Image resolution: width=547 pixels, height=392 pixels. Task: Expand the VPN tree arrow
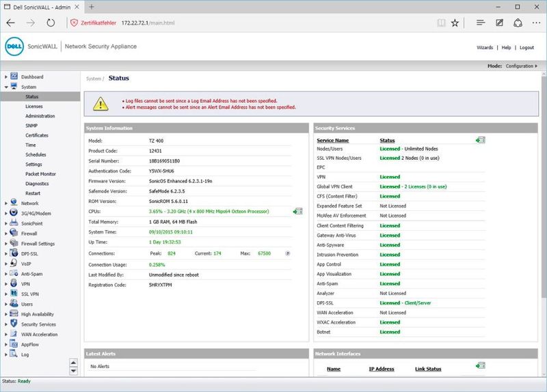coord(6,284)
